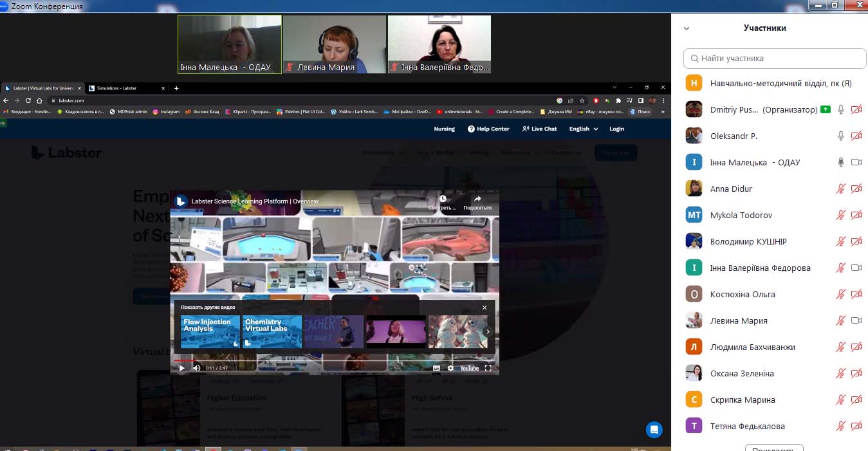Seek on the video progress bar

(x=334, y=360)
